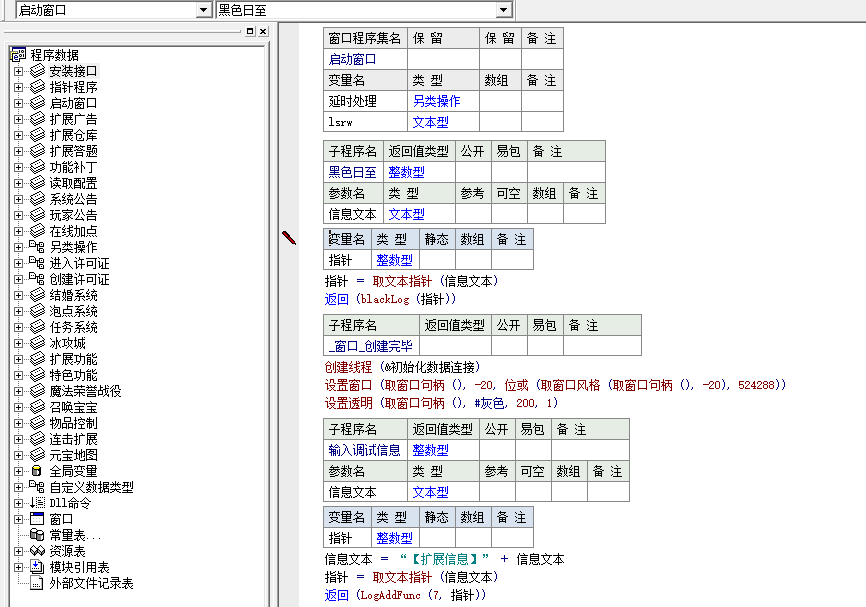Click the 外部文件记录表 document icon

click(x=37, y=583)
